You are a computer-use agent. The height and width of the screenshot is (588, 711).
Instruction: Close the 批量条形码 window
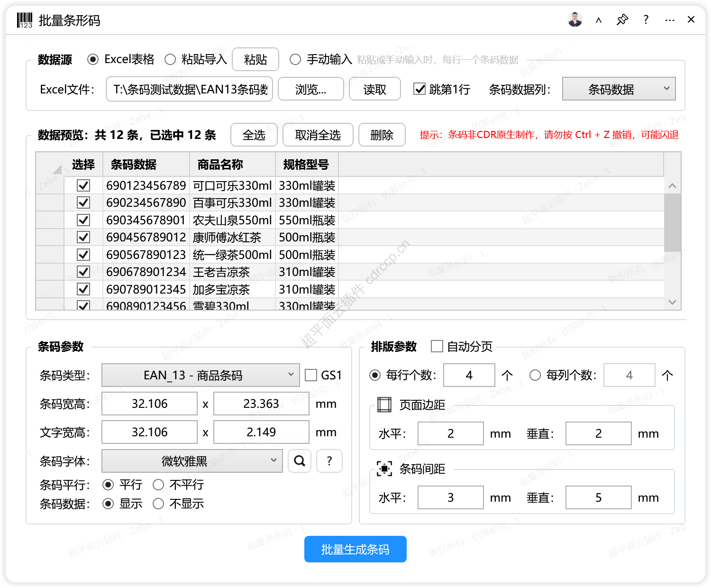pyautogui.click(x=691, y=19)
